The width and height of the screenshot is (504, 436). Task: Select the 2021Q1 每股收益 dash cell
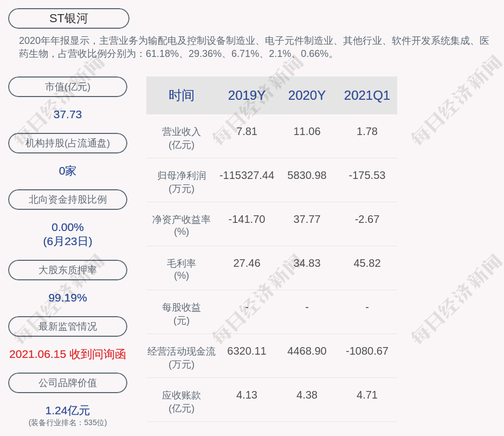pos(367,307)
